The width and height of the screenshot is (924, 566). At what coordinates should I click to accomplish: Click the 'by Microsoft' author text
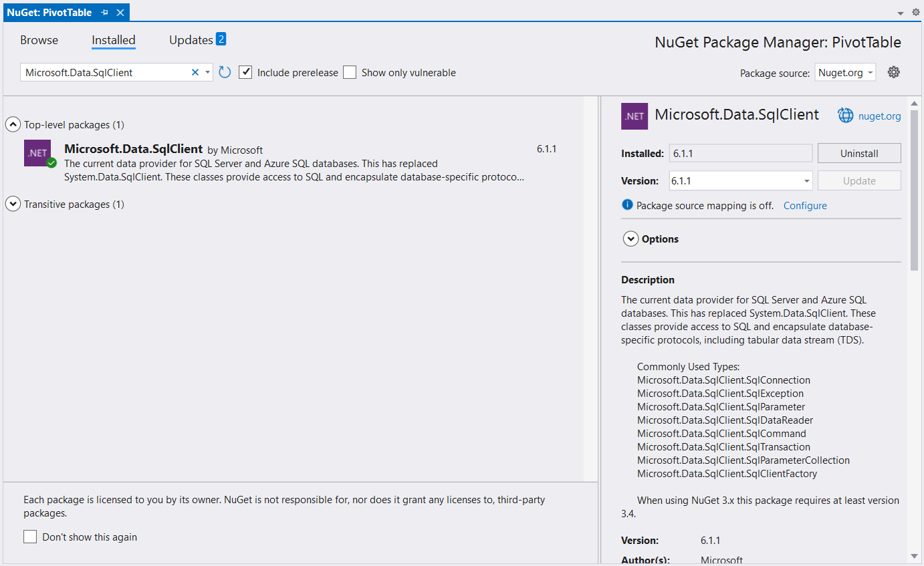235,150
